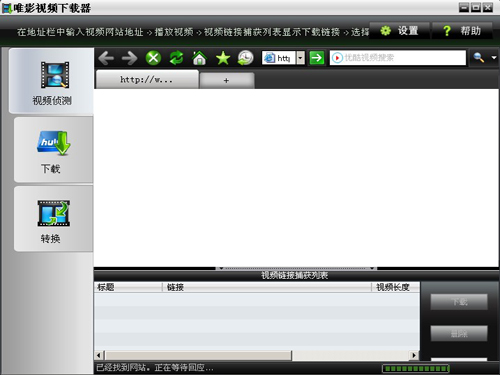The image size is (500, 375).
Task: Open browsing history clock icon
Action: pyautogui.click(x=246, y=58)
